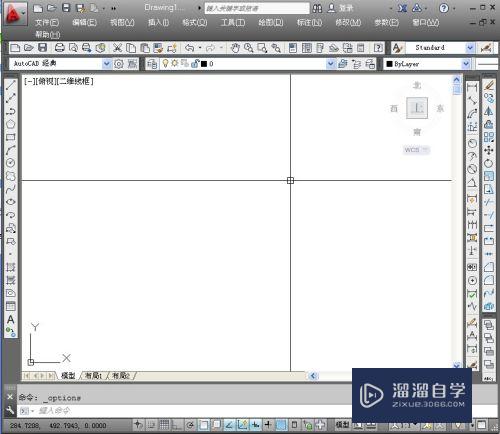Image resolution: width=500 pixels, height=434 pixels.
Task: Open the ByLayer color dropdown
Action: pos(466,64)
